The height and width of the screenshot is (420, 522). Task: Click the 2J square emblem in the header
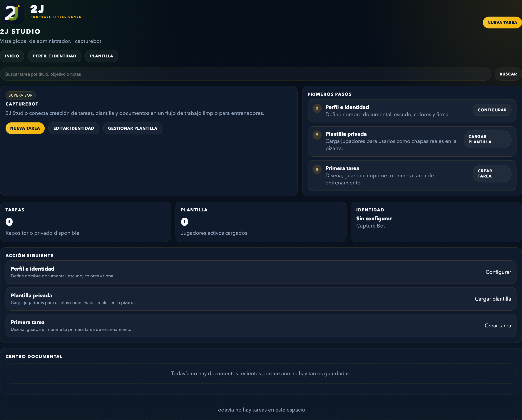tap(12, 13)
